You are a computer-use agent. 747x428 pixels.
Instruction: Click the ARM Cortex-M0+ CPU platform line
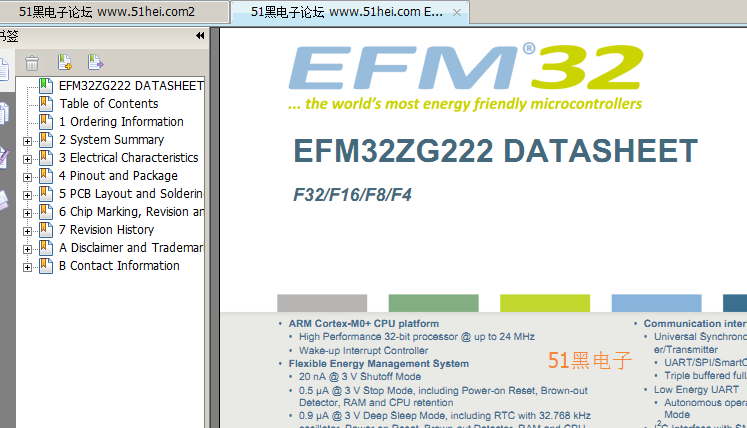click(363, 324)
